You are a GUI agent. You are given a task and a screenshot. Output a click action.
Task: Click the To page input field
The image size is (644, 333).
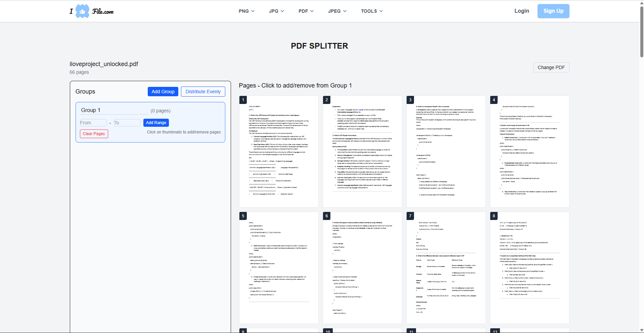(127, 123)
